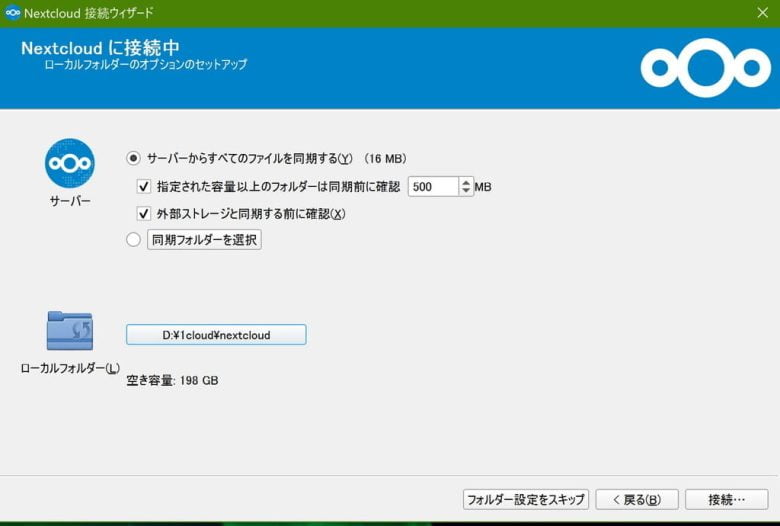Viewport: 780px width, 526px height.
Task: Select the sync all files from server radio button
Action: (x=133, y=158)
